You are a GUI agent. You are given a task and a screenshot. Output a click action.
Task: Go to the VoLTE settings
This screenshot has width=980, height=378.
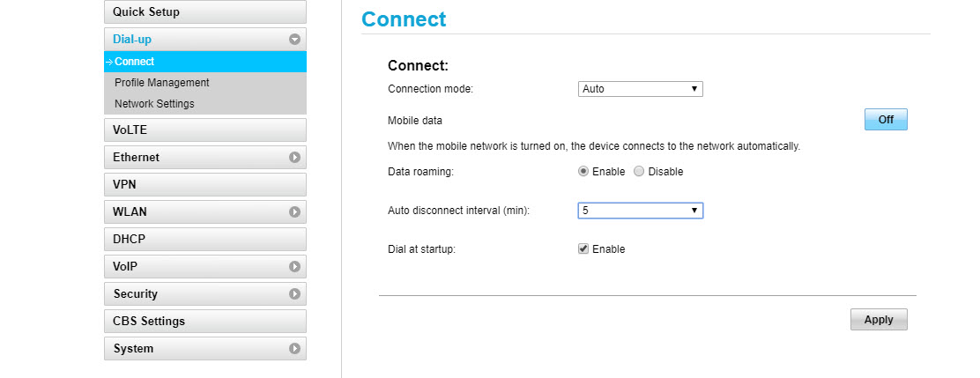click(x=205, y=130)
